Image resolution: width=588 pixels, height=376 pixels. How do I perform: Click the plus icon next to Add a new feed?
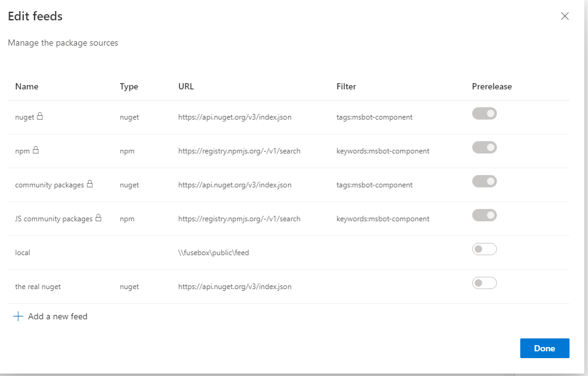tap(18, 316)
